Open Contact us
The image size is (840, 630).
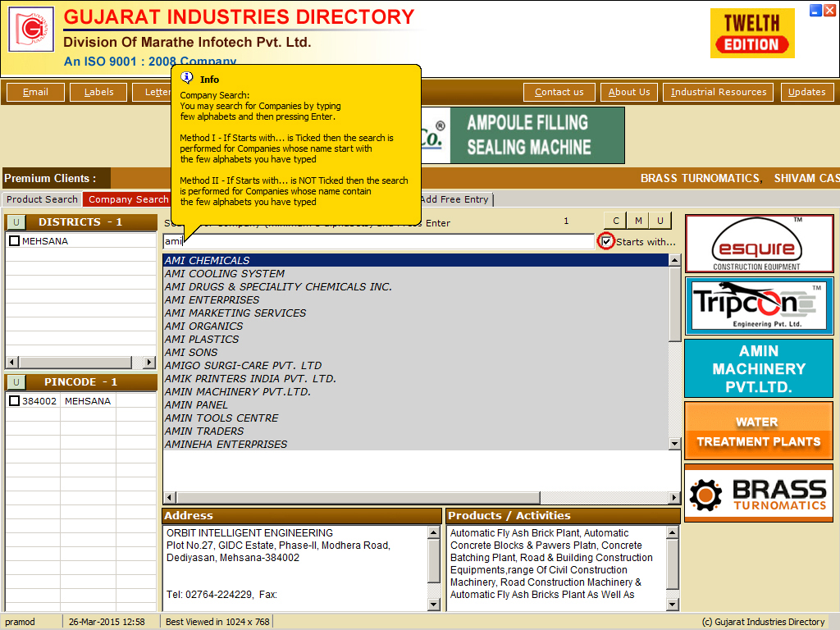tap(559, 92)
